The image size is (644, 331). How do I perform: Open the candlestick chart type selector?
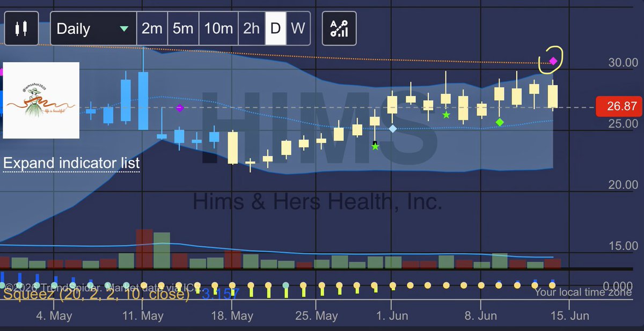click(21, 28)
